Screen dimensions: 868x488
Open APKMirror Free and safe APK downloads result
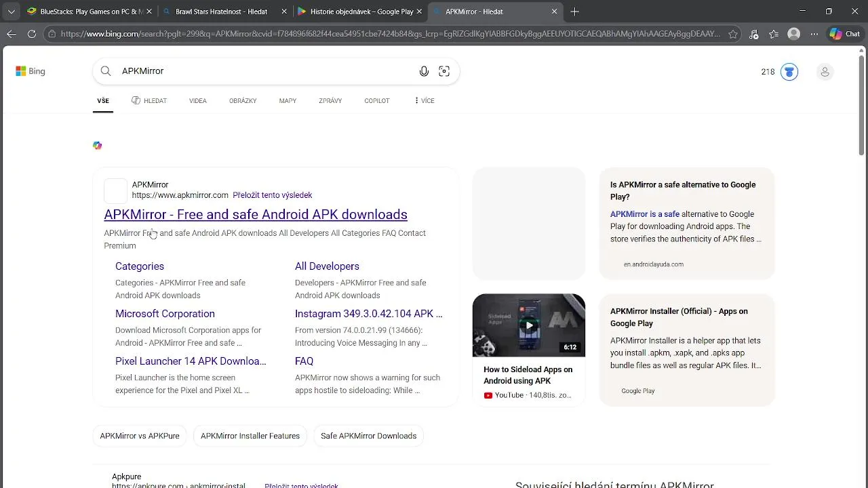(256, 214)
